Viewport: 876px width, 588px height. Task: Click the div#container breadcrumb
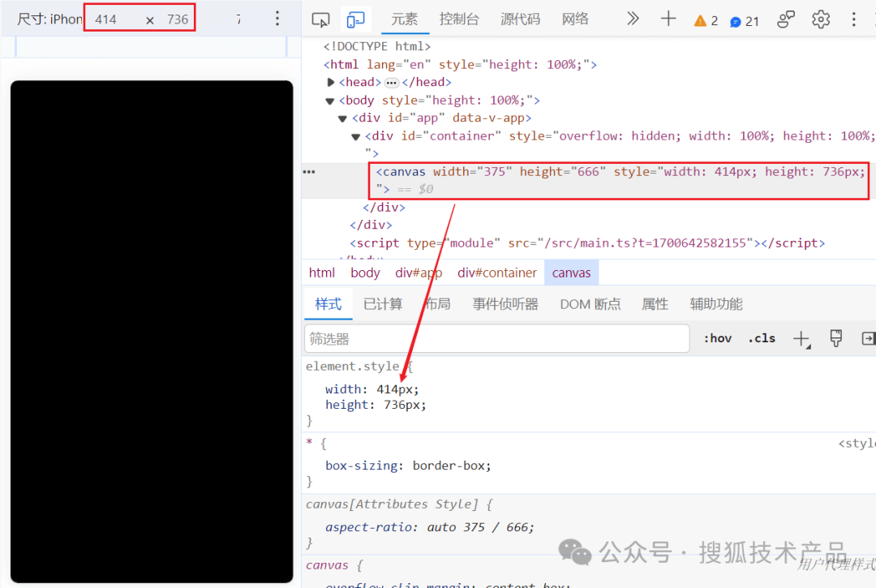click(497, 273)
